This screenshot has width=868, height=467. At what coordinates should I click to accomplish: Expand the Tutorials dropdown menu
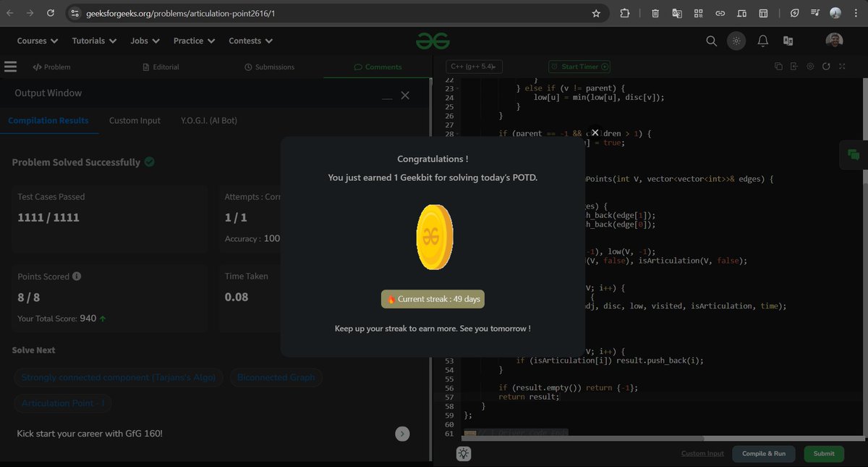94,41
